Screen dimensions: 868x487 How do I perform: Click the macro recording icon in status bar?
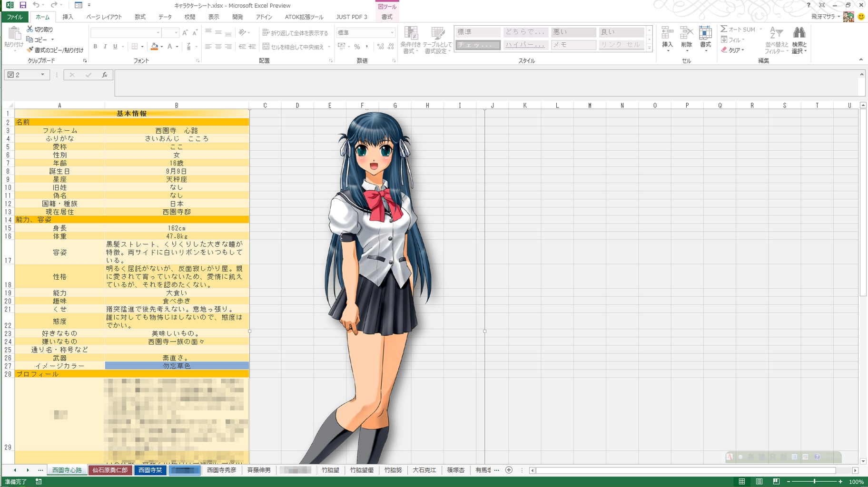coord(39,482)
